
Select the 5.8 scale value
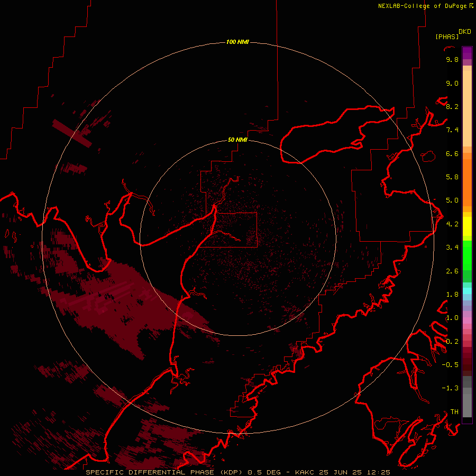point(452,177)
